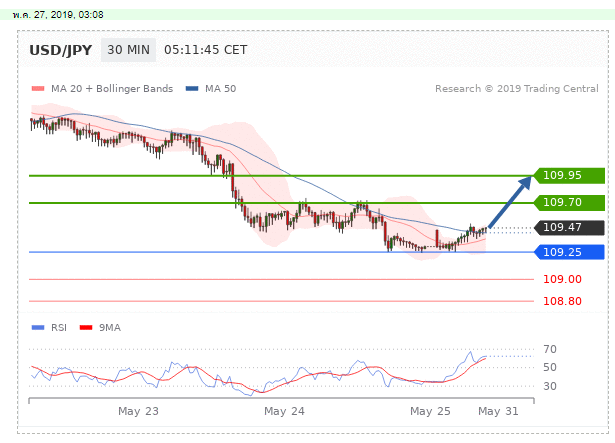Click the 05:11:45 CET timestamp
This screenshot has width=615, height=443.
(206, 50)
